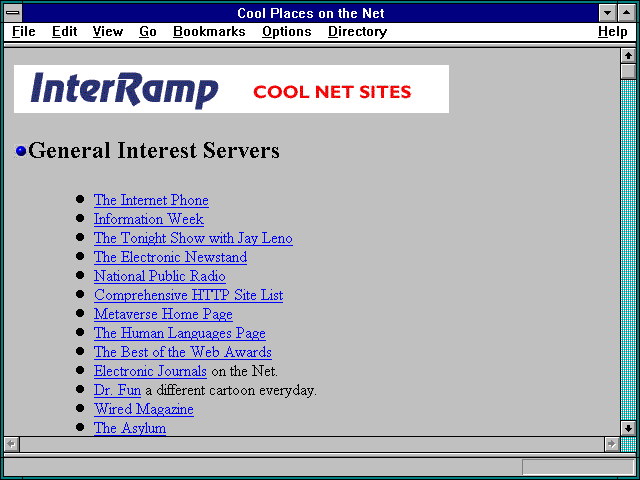The height and width of the screenshot is (480, 640).
Task: Open the window control menu box
Action: tap(13, 13)
